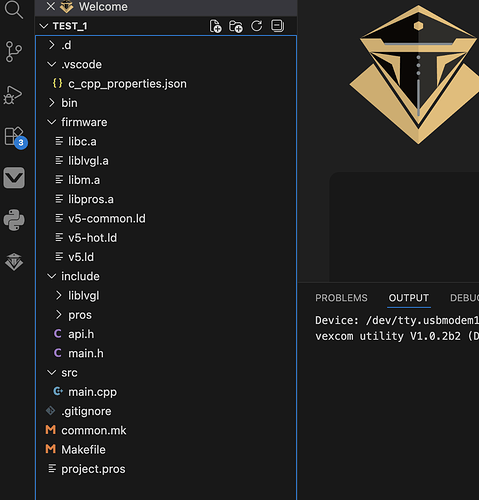Open the PROS extension sidebar icon

14,262
